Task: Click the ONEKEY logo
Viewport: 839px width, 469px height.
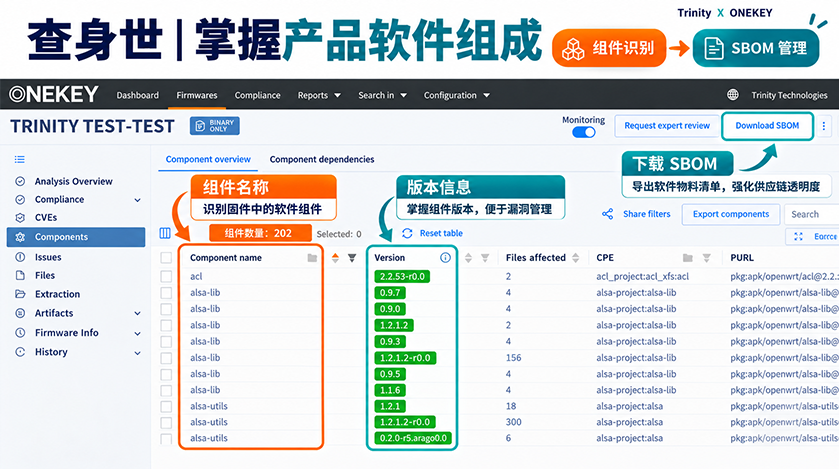Action: click(54, 94)
